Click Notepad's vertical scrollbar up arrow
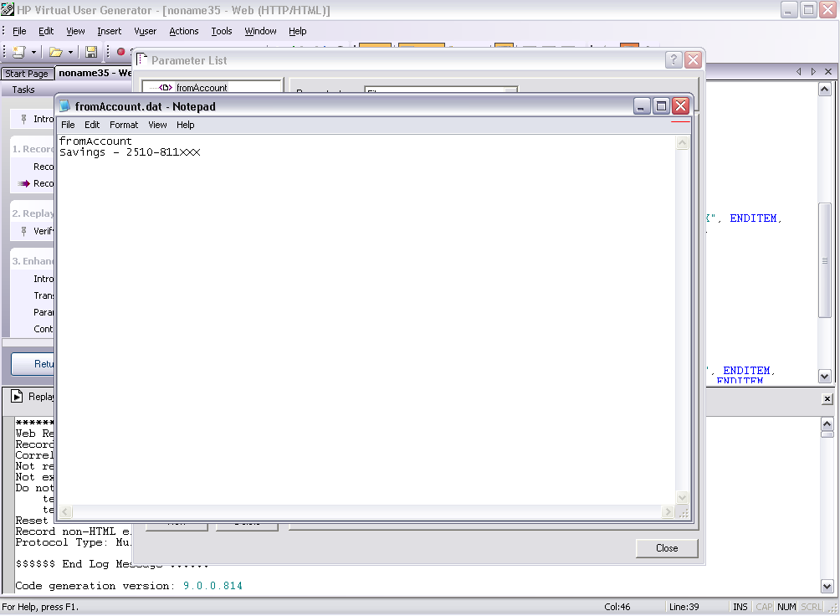 pyautogui.click(x=682, y=142)
